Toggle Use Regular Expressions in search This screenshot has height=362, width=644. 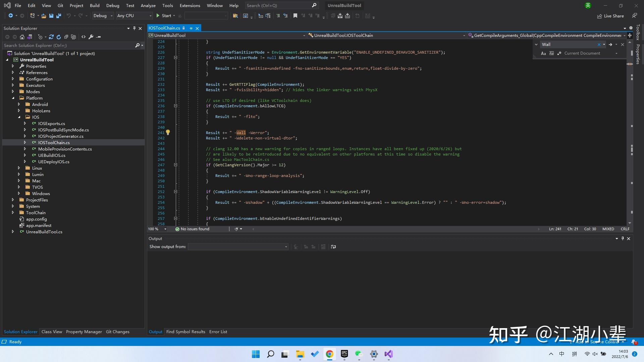pos(559,53)
